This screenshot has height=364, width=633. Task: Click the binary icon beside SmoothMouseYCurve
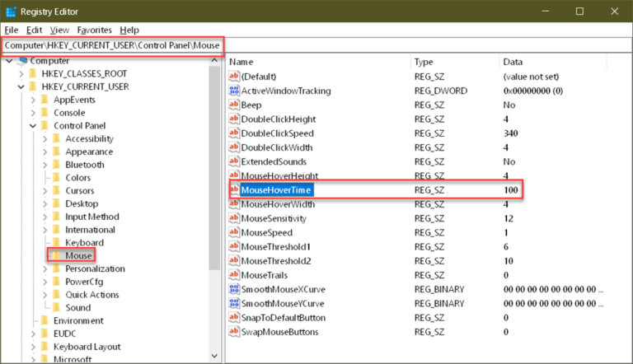(234, 303)
